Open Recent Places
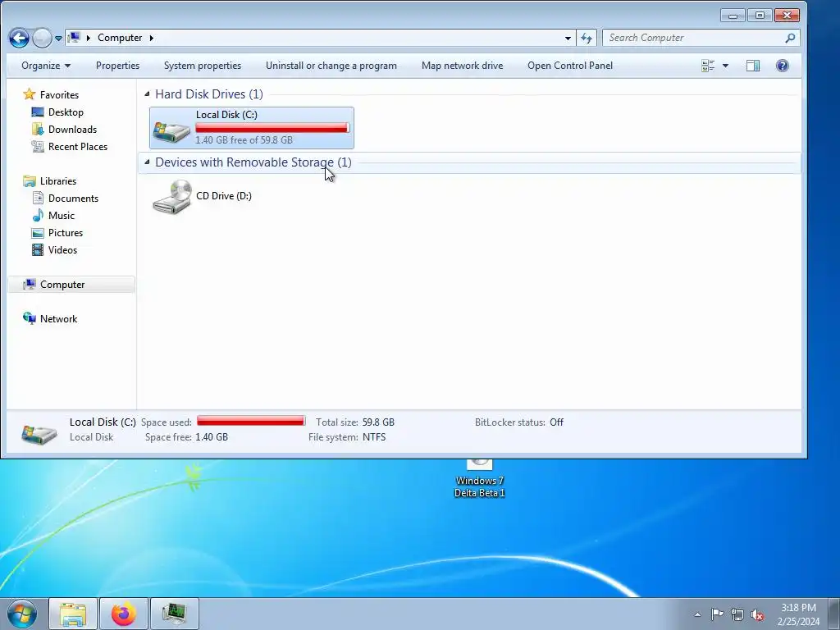 [78, 146]
